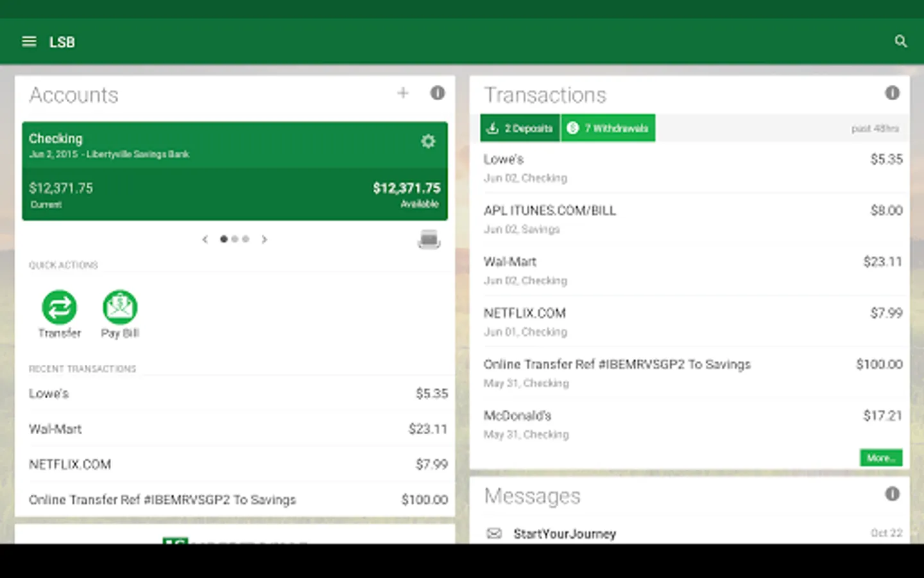Open Lowe's $5.35 in Recent Transactions
Viewport: 924px width, 578px height.
[x=238, y=394]
